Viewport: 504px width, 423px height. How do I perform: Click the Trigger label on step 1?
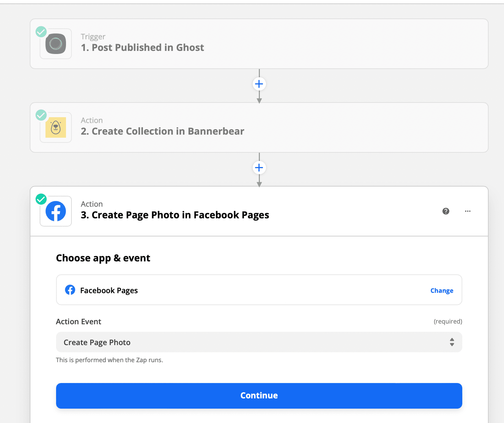93,37
